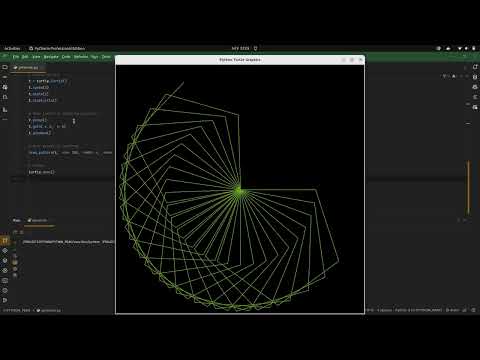This screenshot has width=480, height=360.
Task: Click the second Run console side toolbar icon
Action: 15,263
